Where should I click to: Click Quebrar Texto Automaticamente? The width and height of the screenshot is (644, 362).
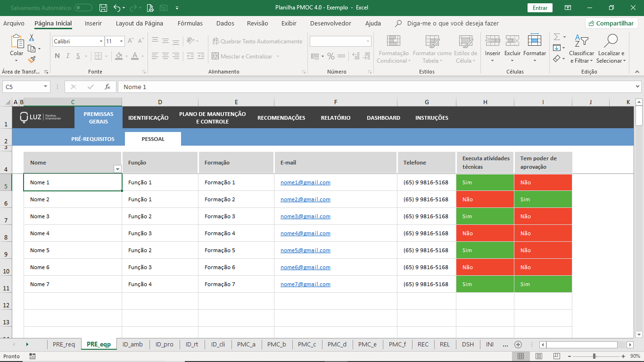point(257,41)
